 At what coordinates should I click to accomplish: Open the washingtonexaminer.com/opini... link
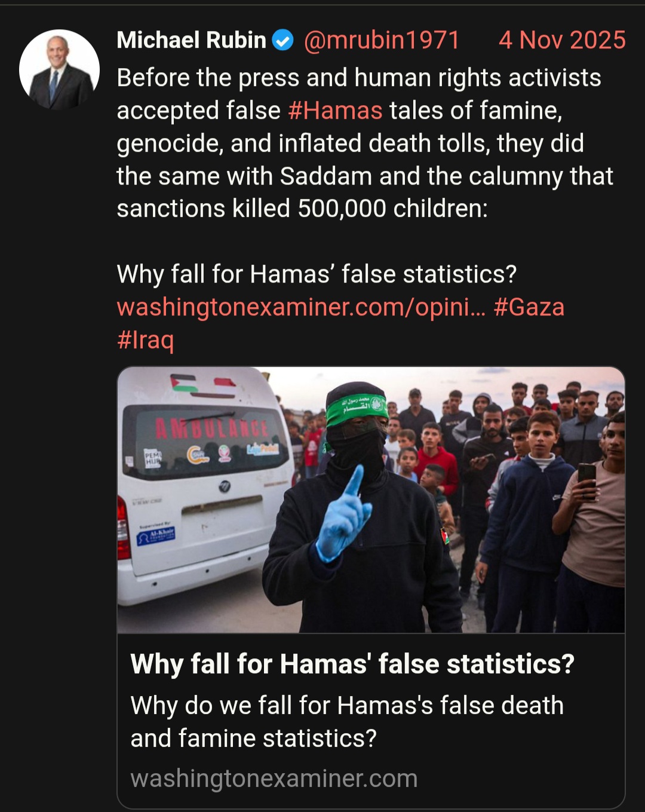[301, 307]
